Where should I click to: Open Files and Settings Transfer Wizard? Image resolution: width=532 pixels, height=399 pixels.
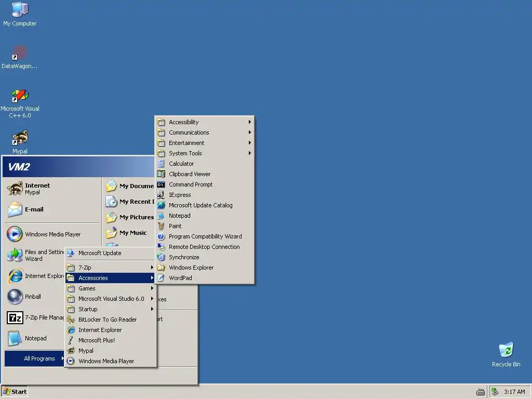(x=35, y=255)
